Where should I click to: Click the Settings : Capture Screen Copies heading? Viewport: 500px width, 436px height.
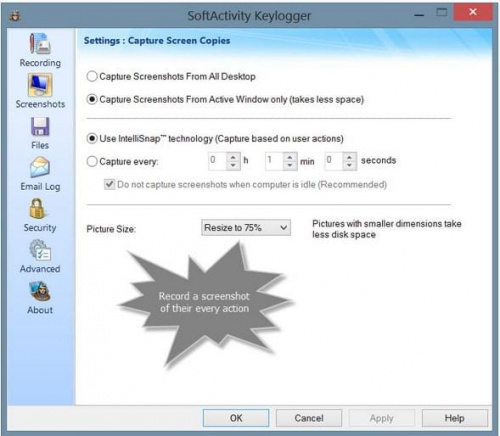pyautogui.click(x=157, y=41)
